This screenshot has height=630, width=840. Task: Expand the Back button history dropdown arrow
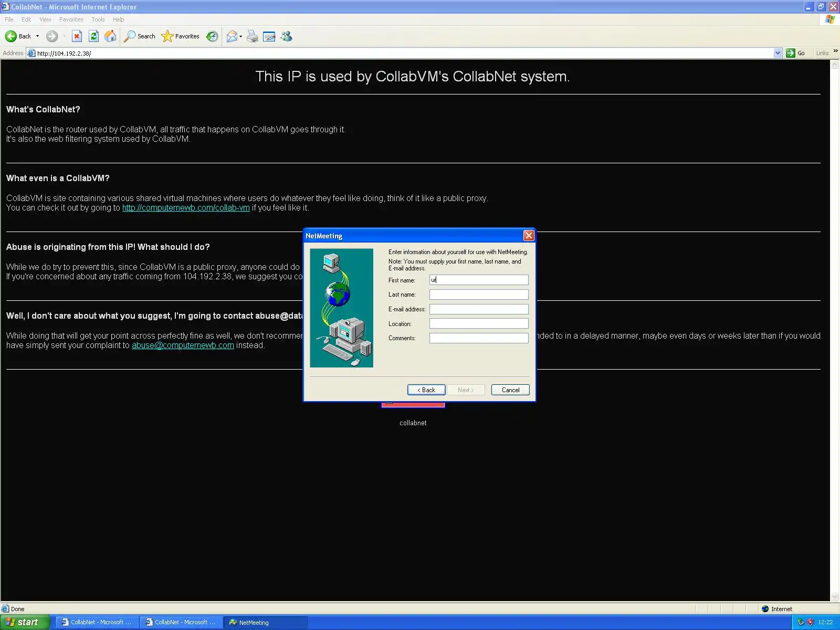37,36
